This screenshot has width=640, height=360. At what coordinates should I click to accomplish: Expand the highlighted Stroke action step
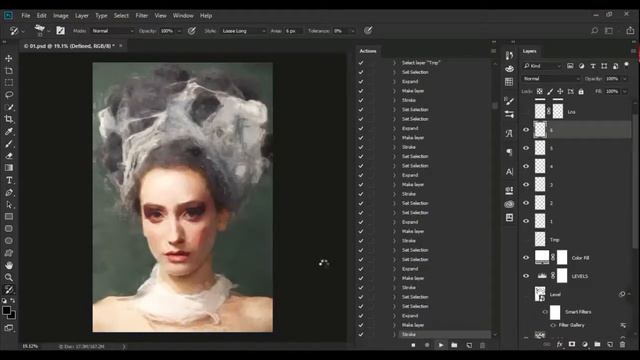tap(394, 334)
